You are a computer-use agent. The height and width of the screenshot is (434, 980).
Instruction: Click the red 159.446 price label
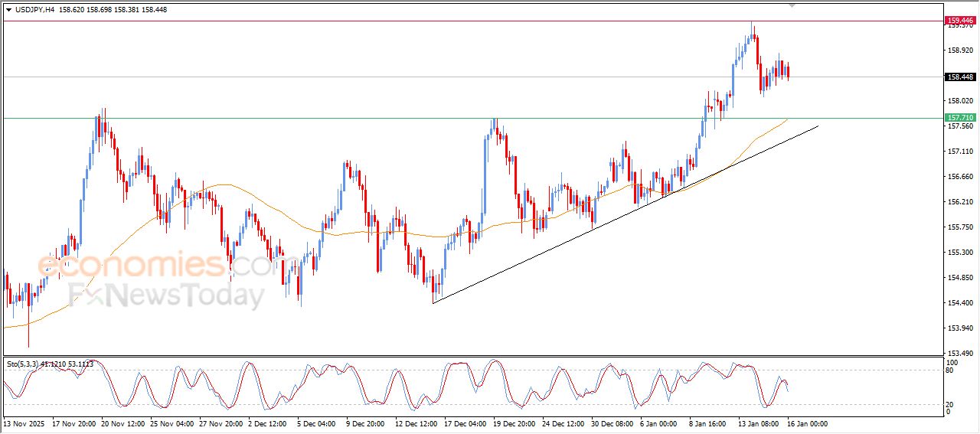click(960, 21)
